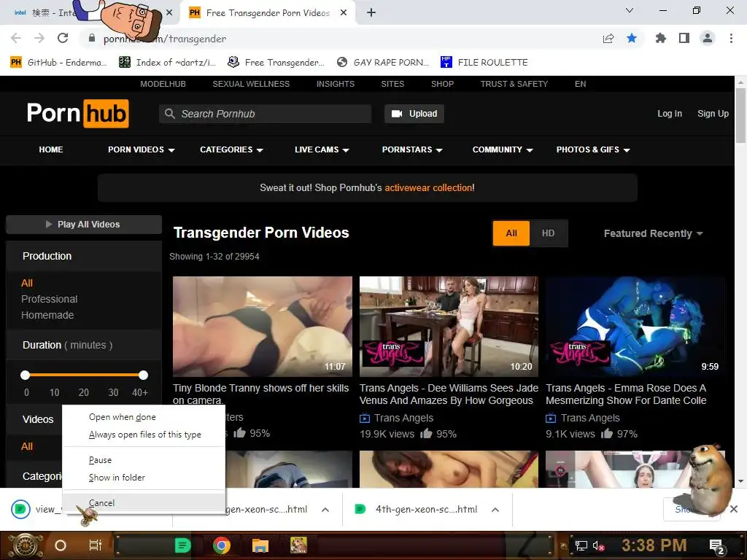
Task: Click the camera Upload button
Action: tap(414, 114)
